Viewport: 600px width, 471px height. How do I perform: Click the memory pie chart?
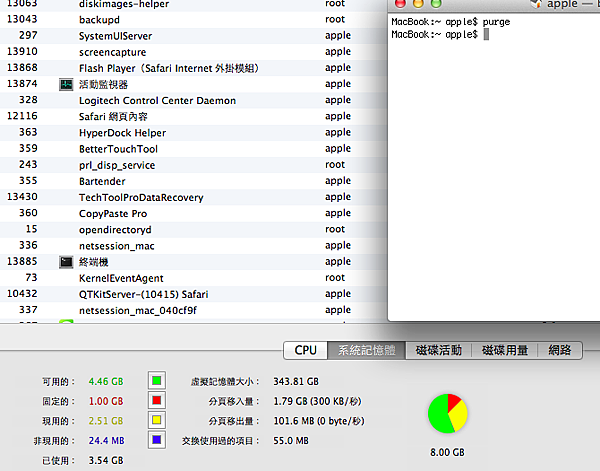448,414
